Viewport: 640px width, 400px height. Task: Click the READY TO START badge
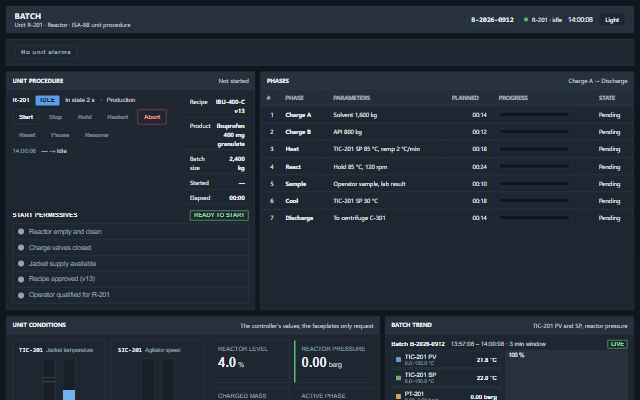click(219, 215)
